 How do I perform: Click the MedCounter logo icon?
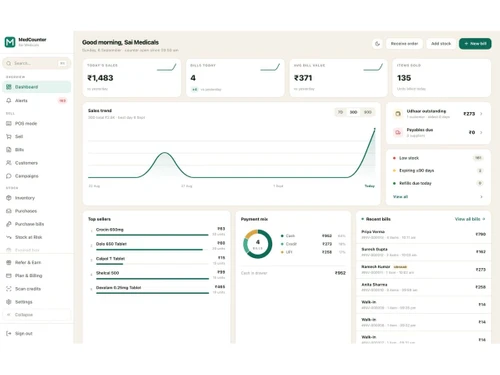(10, 42)
